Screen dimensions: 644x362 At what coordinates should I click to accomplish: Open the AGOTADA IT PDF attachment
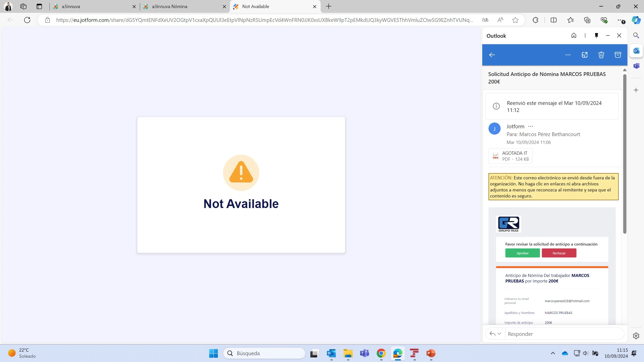[x=510, y=156]
